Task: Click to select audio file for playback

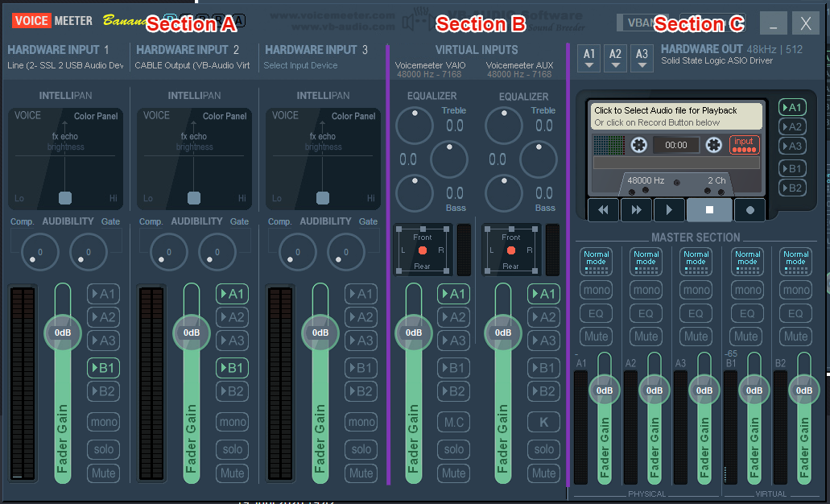Action: point(675,115)
